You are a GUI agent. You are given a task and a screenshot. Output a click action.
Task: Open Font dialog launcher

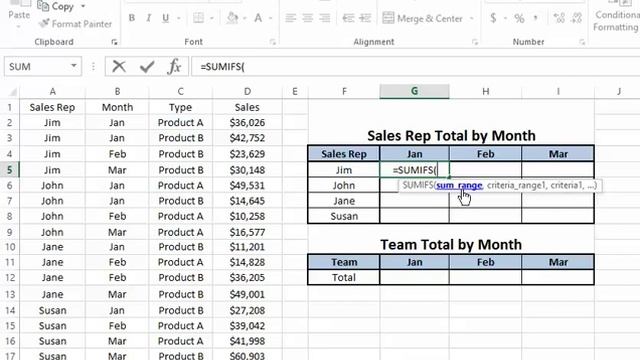[273, 42]
